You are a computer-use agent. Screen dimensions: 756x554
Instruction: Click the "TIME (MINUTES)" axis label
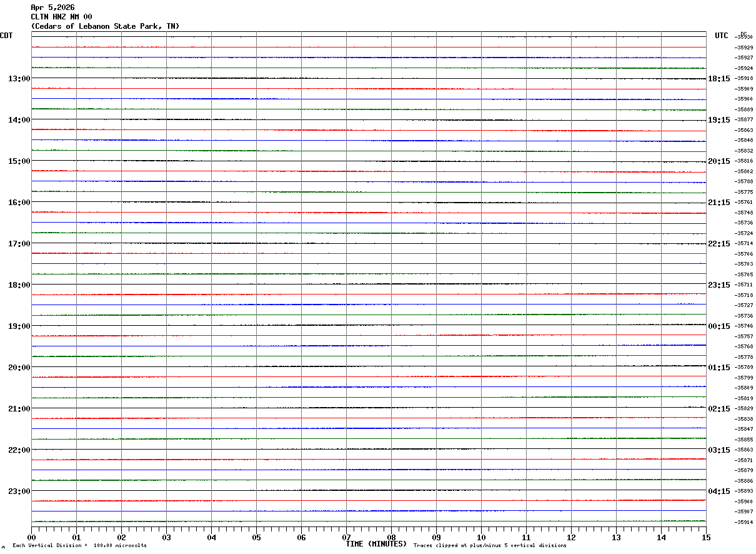point(376,544)
